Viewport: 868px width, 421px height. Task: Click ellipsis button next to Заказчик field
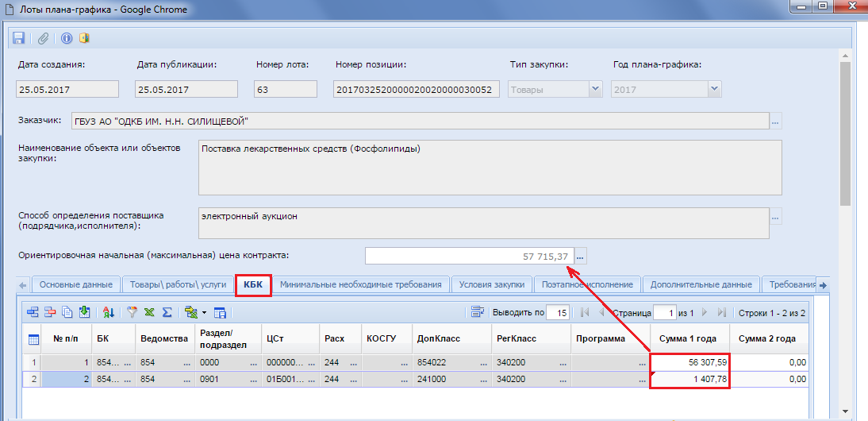tap(775, 121)
